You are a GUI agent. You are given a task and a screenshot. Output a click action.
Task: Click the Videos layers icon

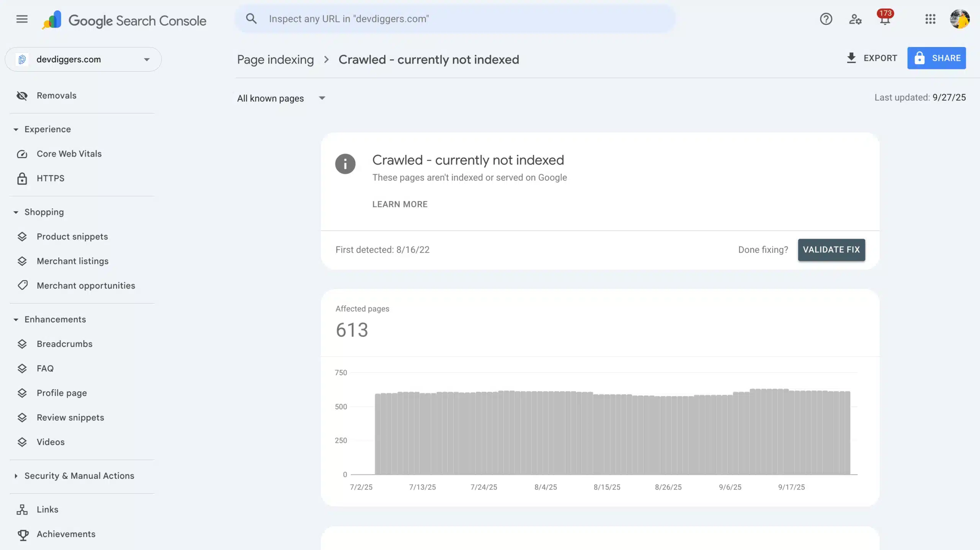click(x=22, y=442)
